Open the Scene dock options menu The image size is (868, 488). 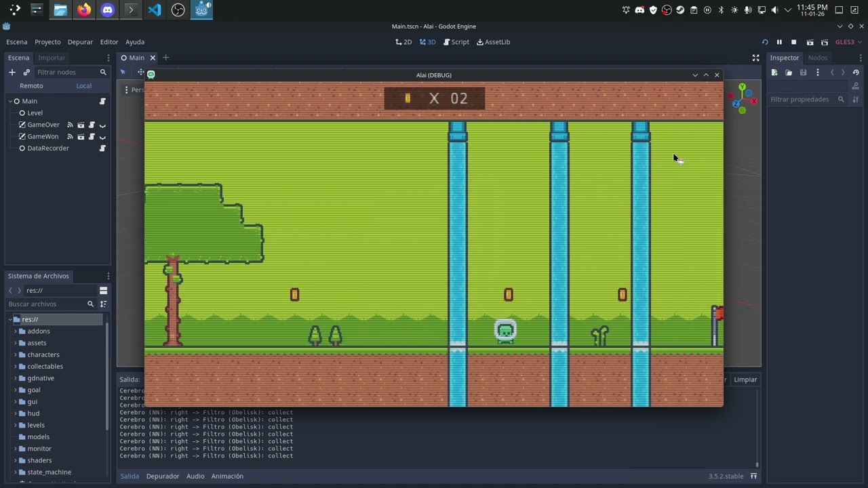tap(108, 58)
